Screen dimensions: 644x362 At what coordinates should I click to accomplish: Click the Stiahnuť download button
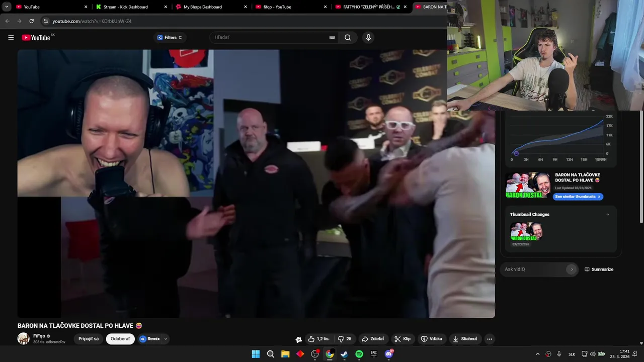point(465,339)
